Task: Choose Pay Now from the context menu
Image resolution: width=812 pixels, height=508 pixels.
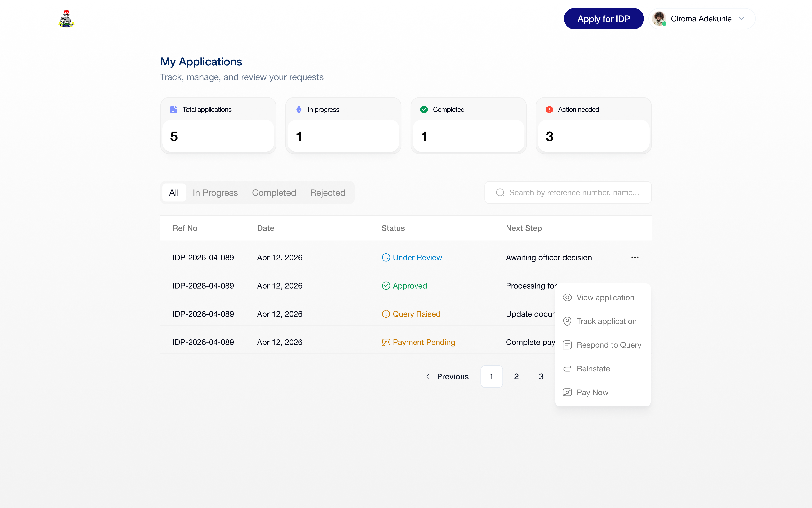Action: [603, 393]
